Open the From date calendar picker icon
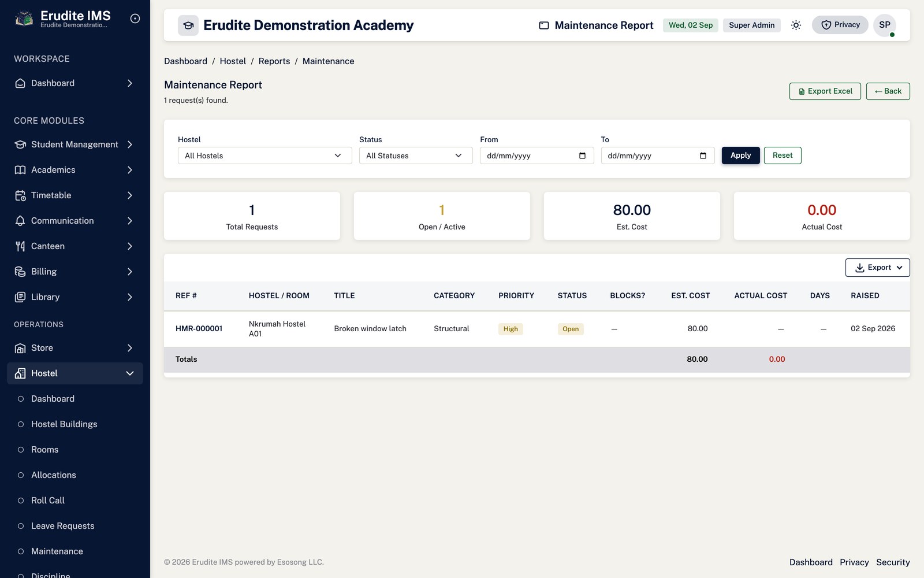Screen dimensions: 924x578 [582, 155]
